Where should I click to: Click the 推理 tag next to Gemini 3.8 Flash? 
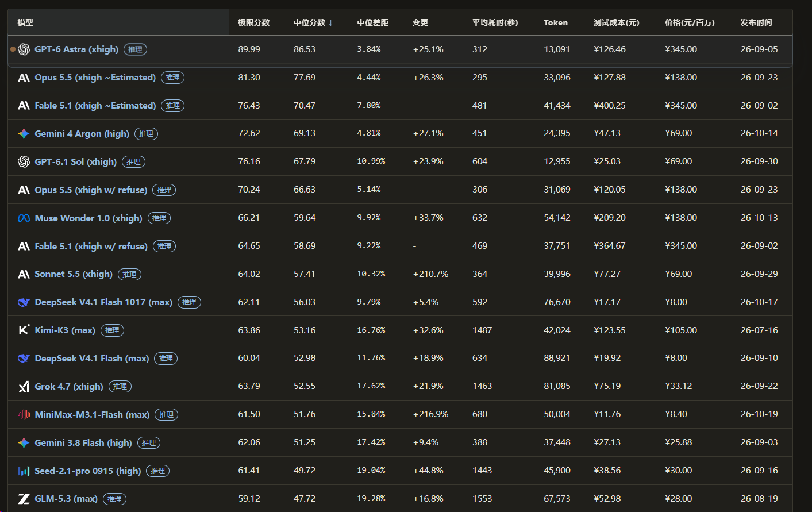point(149,443)
